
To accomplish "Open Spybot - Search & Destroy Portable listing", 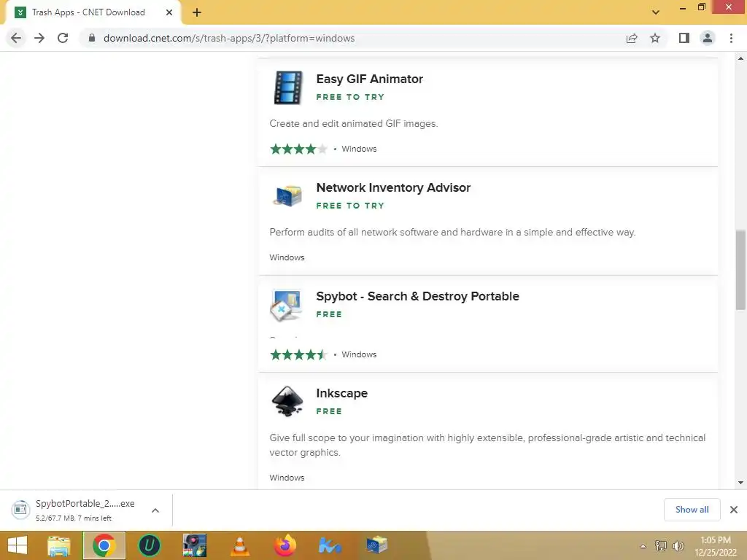I will click(418, 296).
